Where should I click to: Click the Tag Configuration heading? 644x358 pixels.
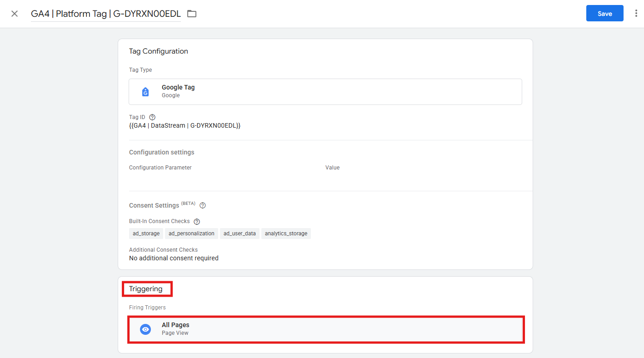click(159, 51)
